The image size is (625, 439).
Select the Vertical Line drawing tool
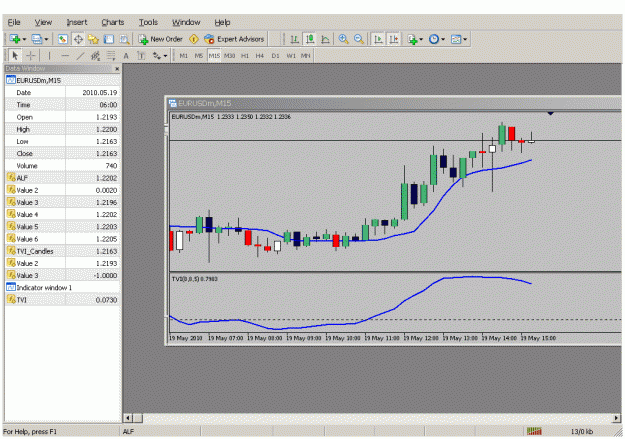tap(49, 56)
